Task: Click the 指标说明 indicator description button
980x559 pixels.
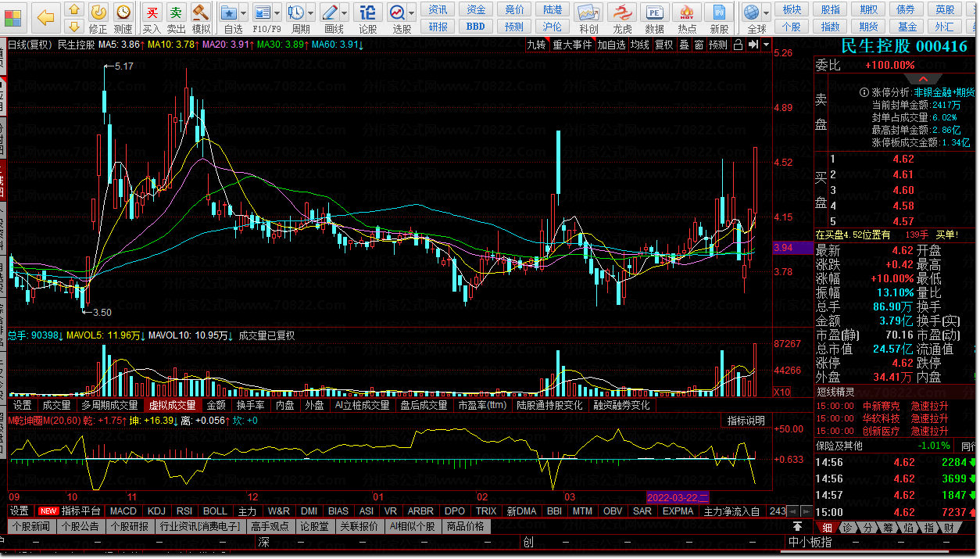Action: (x=746, y=421)
